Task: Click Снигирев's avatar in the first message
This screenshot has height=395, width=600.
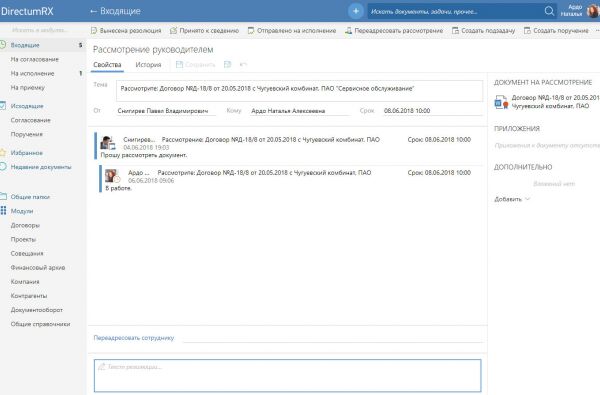Action: (x=108, y=143)
